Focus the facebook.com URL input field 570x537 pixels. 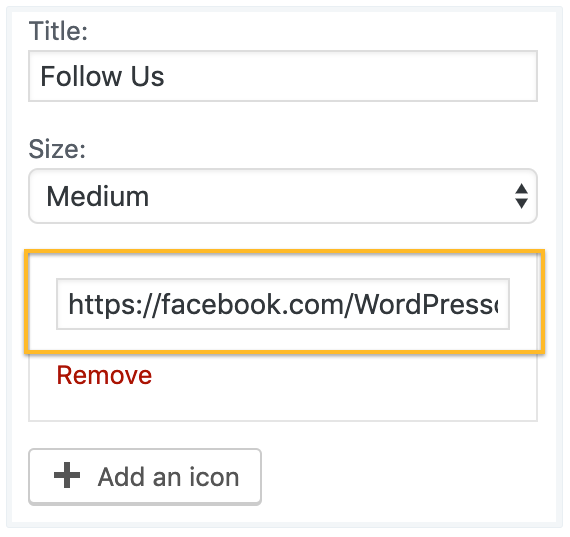click(283, 304)
